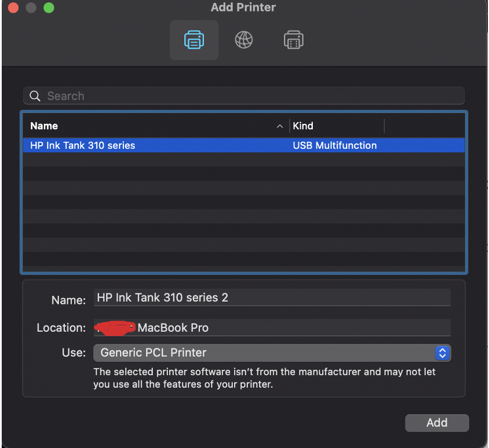489x448 pixels.
Task: Click the green zoom window button
Action: click(x=49, y=8)
